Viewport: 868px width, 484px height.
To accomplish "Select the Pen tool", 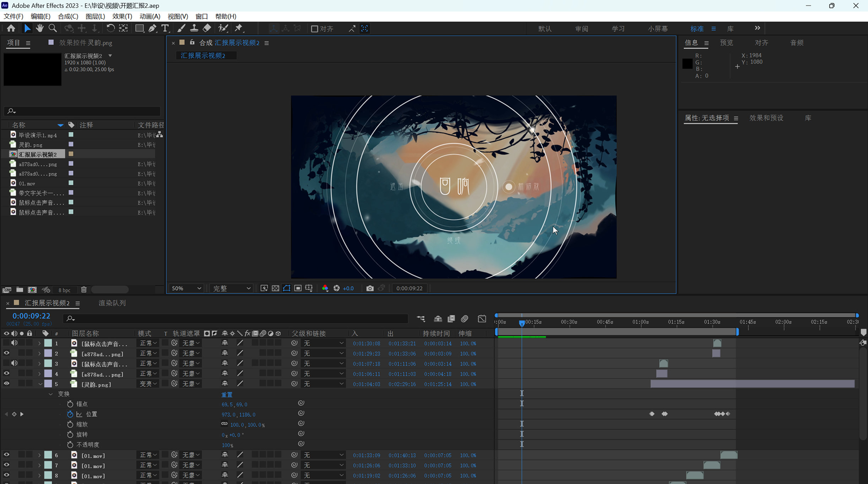I will click(152, 28).
